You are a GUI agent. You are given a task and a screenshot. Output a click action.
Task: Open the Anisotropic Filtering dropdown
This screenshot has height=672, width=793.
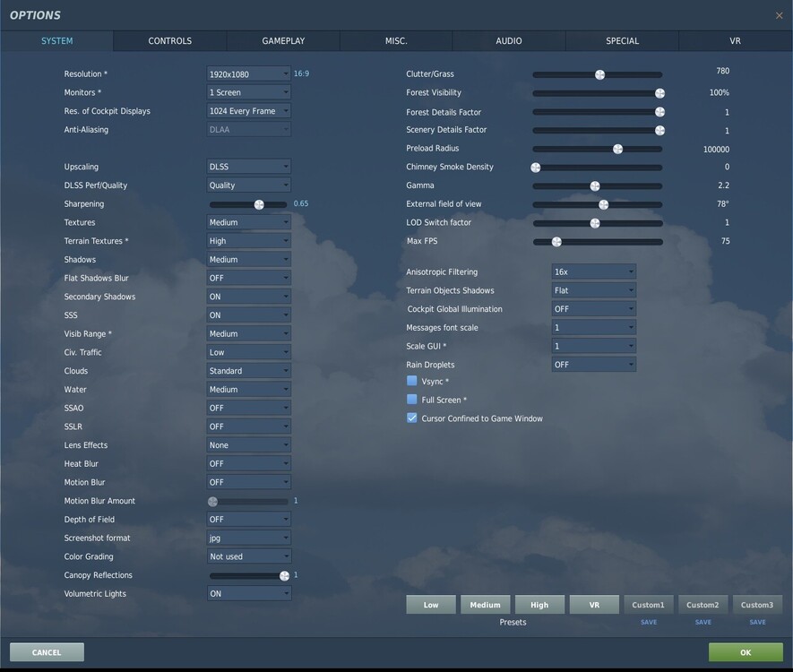[x=593, y=271]
